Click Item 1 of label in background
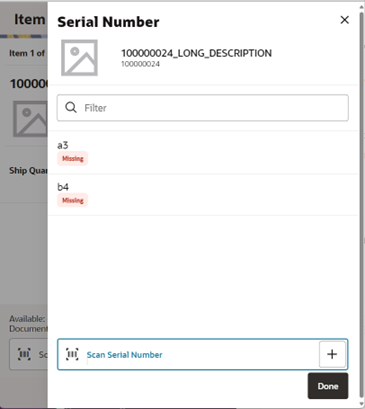Screen dimensions: 365x409 pos(27,53)
